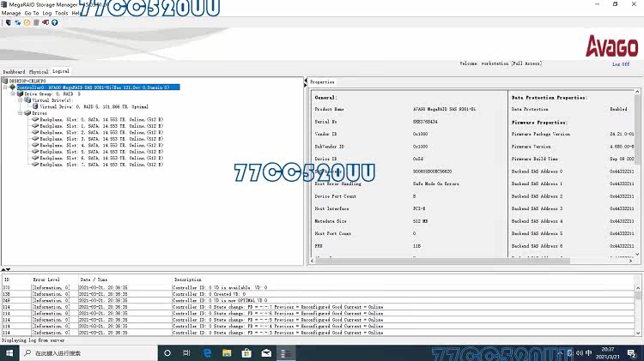
Task: Click the log list scrollbar down arrow
Action: (638, 333)
